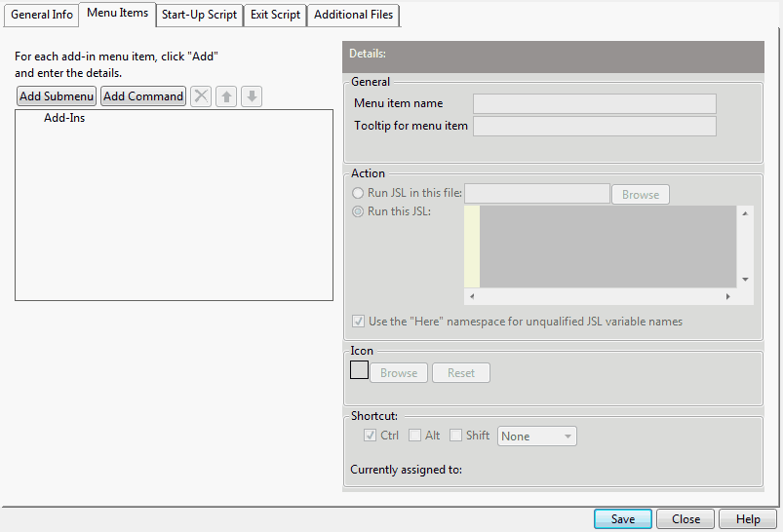Open the Start-Up Script tab
This screenshot has height=532, width=783.
coord(199,15)
